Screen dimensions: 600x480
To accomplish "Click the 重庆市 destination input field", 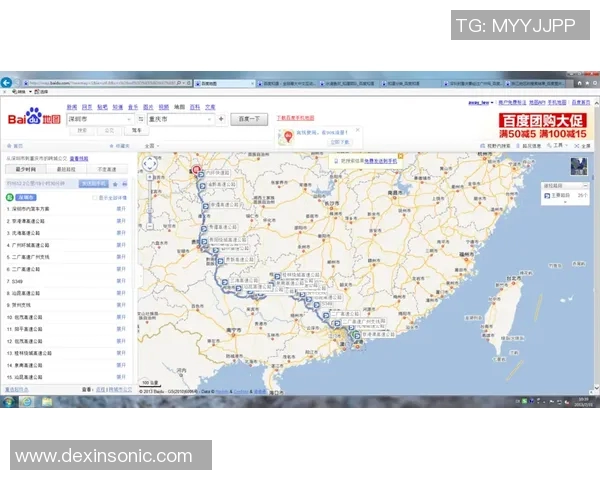I will point(180,119).
